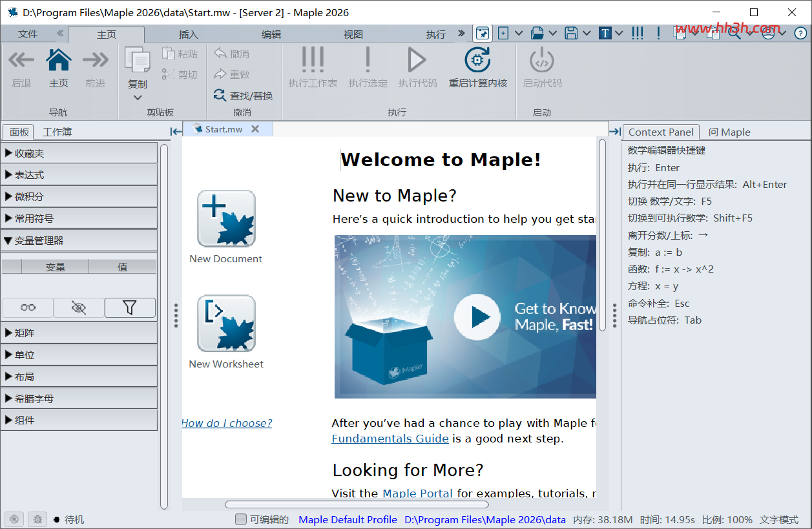812x529 pixels.
Task: Click the 执行代码 play triangle icon
Action: (417, 60)
